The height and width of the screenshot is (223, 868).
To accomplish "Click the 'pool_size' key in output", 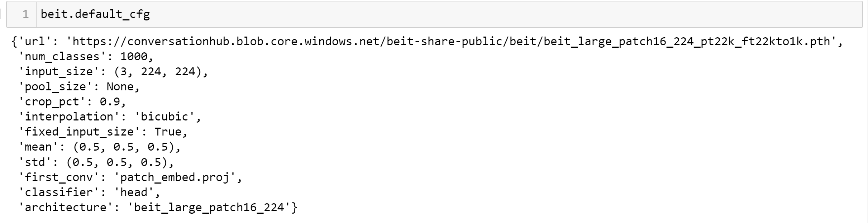I will click(x=56, y=87).
